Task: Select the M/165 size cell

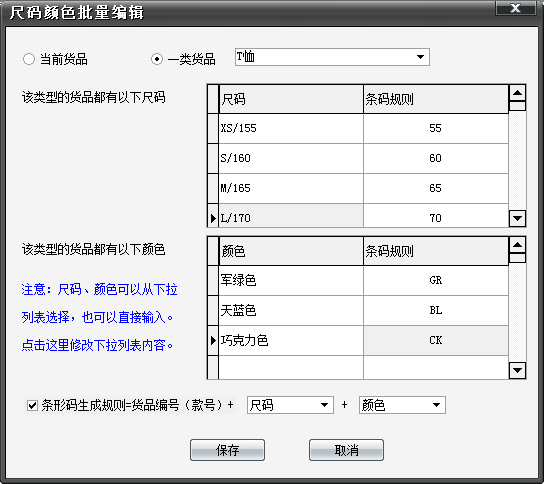Action: point(291,188)
